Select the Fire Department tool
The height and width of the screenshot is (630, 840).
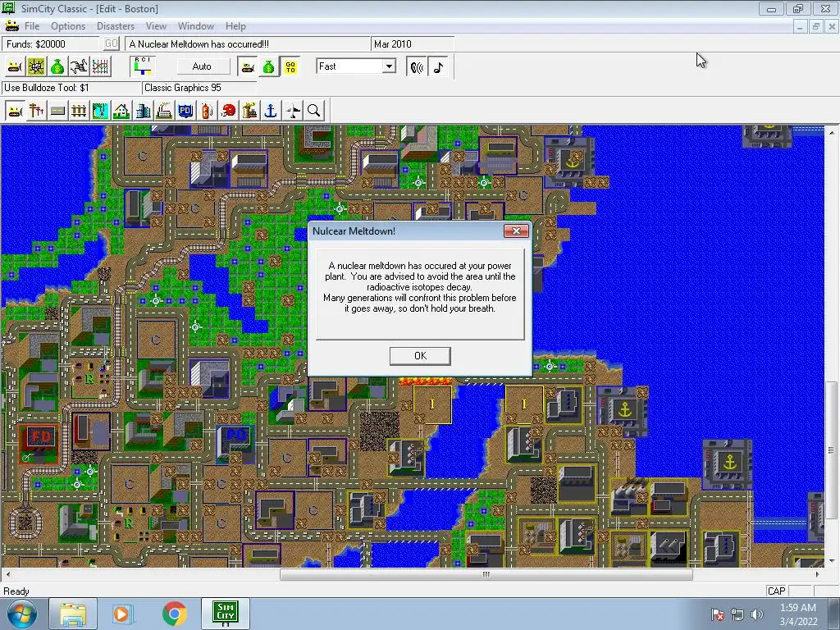[207, 111]
